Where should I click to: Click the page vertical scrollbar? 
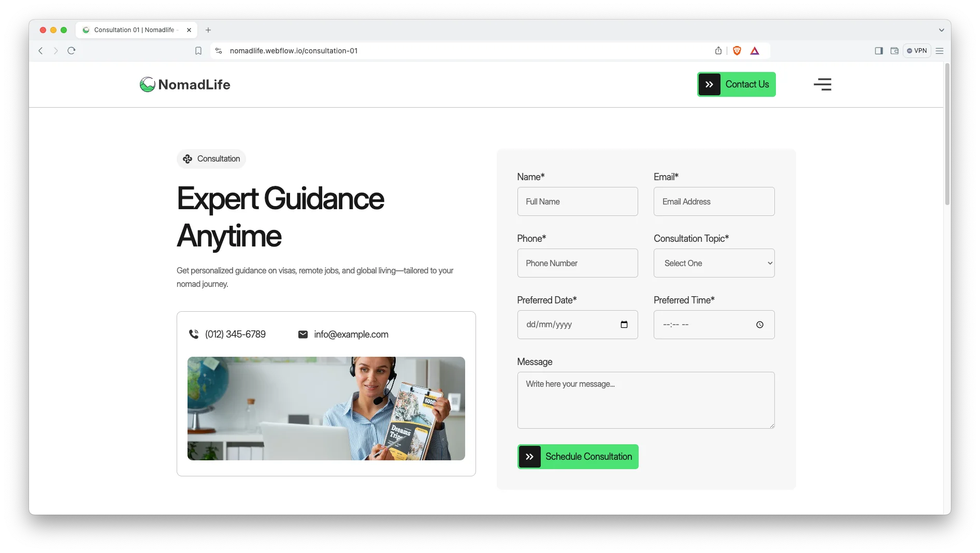point(947,135)
